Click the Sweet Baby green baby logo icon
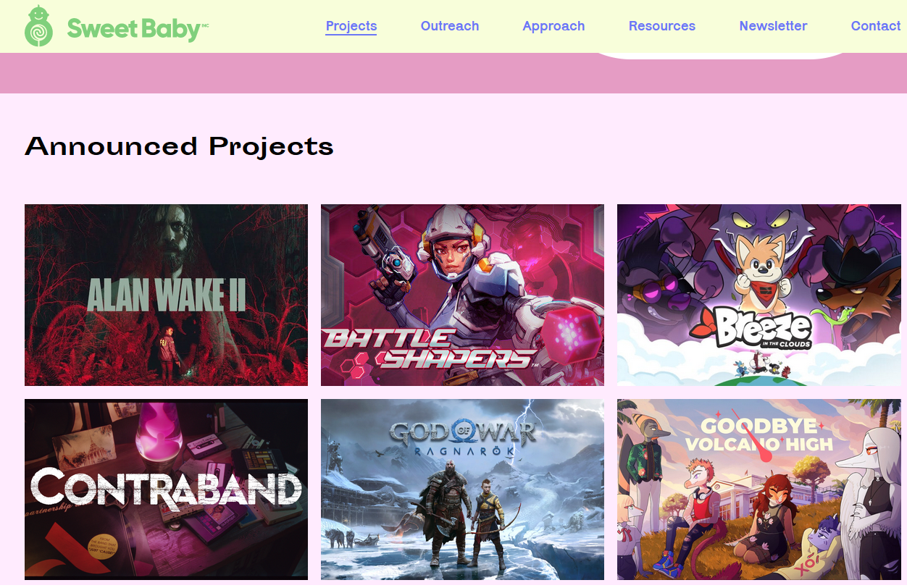 (38, 26)
